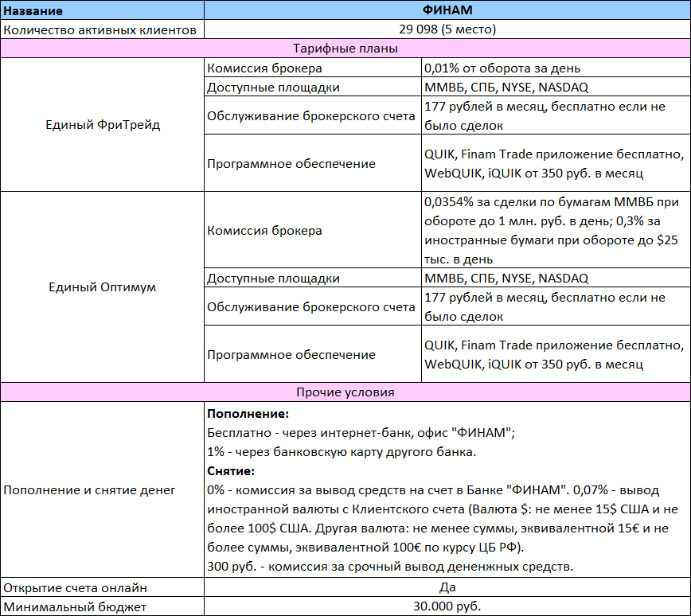Select QUIK software cell in Единый ФриТрейд
Screen dimensions: 691x616
click(x=556, y=163)
